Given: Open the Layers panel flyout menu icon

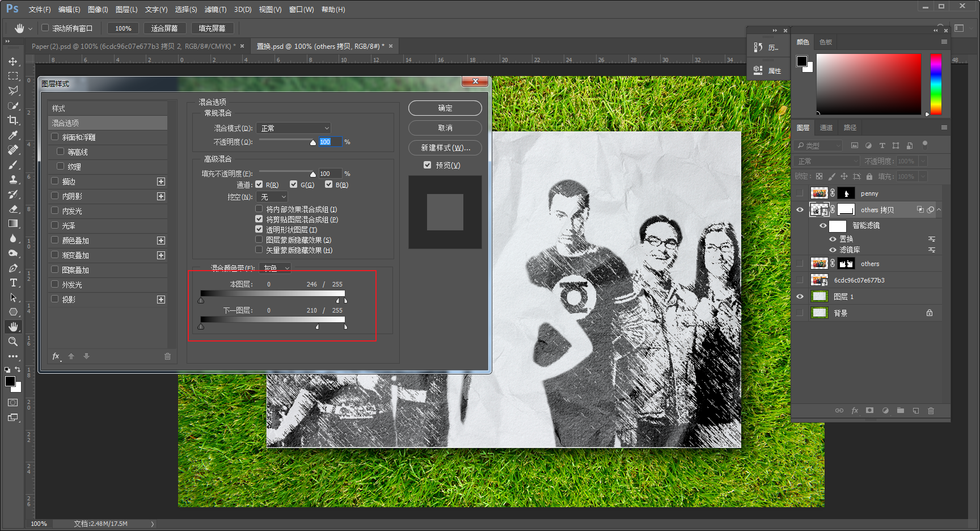Looking at the screenshot, I should (944, 128).
